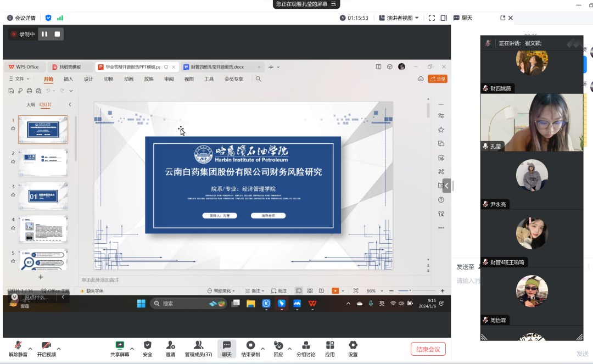
Task: Click the 邀请 invite icon
Action: pyautogui.click(x=171, y=345)
